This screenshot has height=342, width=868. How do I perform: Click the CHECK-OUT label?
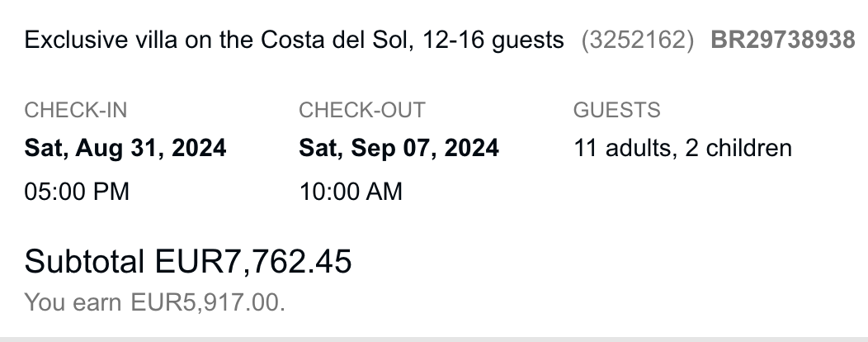[362, 110]
